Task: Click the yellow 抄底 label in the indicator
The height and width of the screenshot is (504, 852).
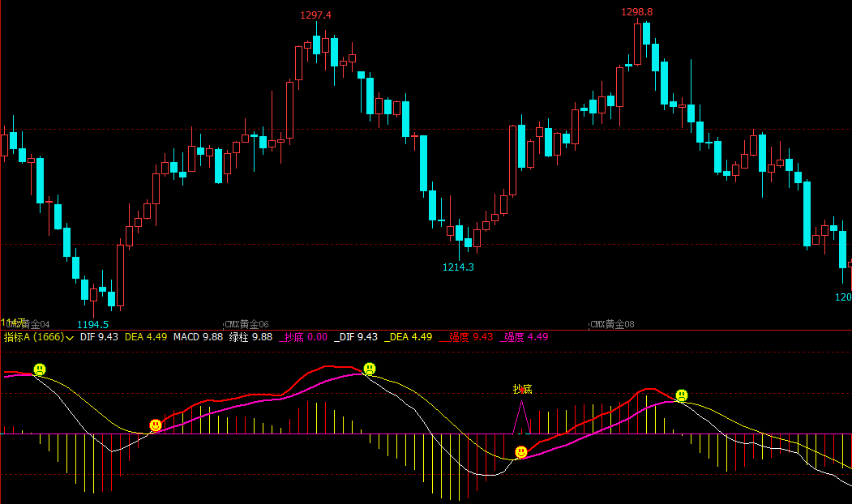Action: (522, 389)
